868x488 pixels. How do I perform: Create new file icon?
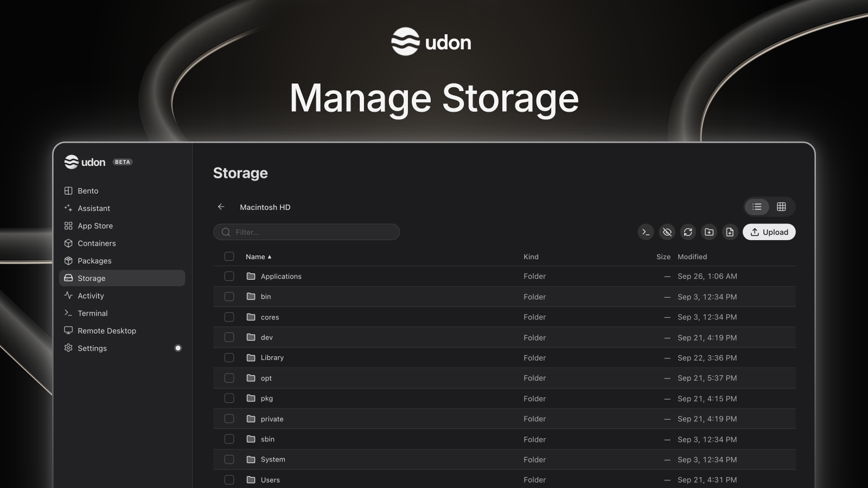pyautogui.click(x=730, y=232)
